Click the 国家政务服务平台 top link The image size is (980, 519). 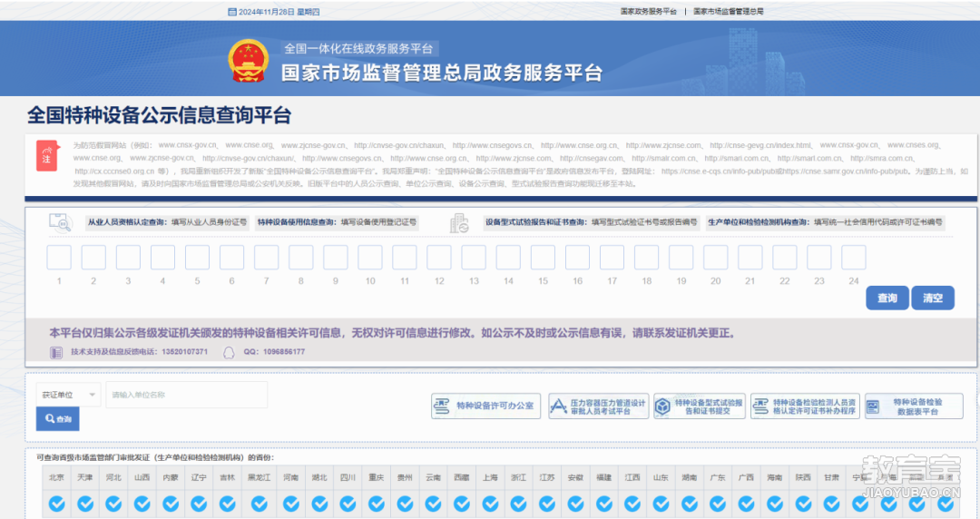coord(648,11)
